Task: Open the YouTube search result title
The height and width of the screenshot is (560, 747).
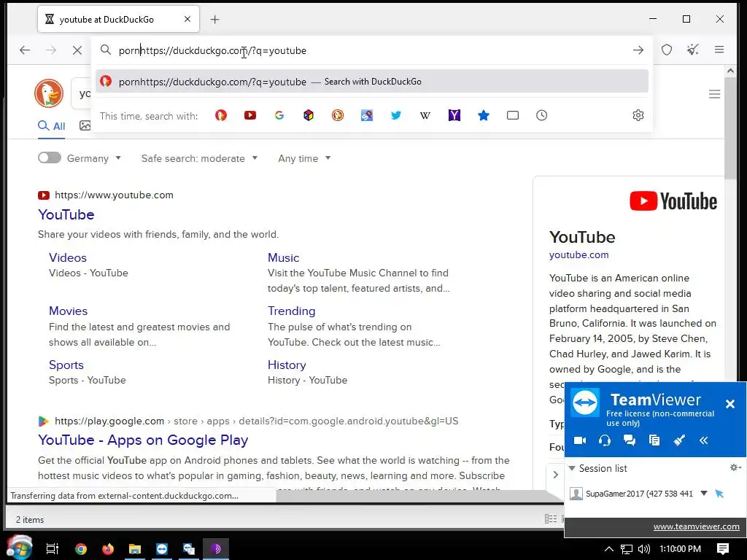Action: pyautogui.click(x=66, y=214)
